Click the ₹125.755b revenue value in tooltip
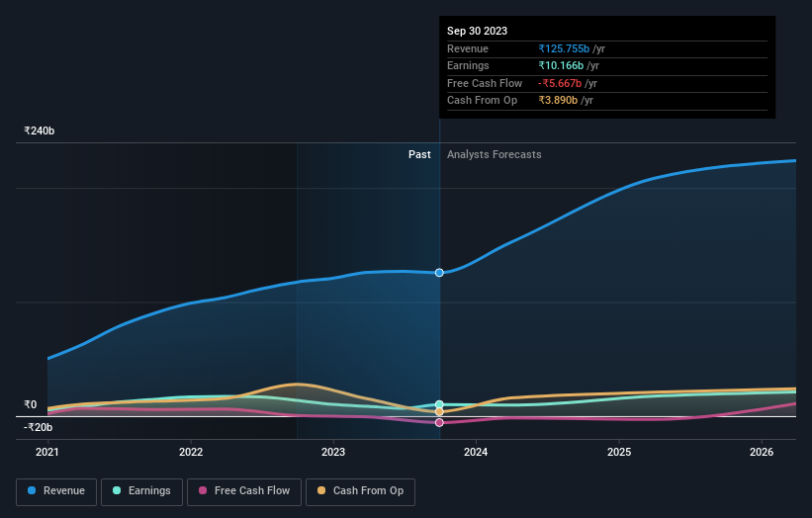The width and height of the screenshot is (812, 518). [x=564, y=48]
